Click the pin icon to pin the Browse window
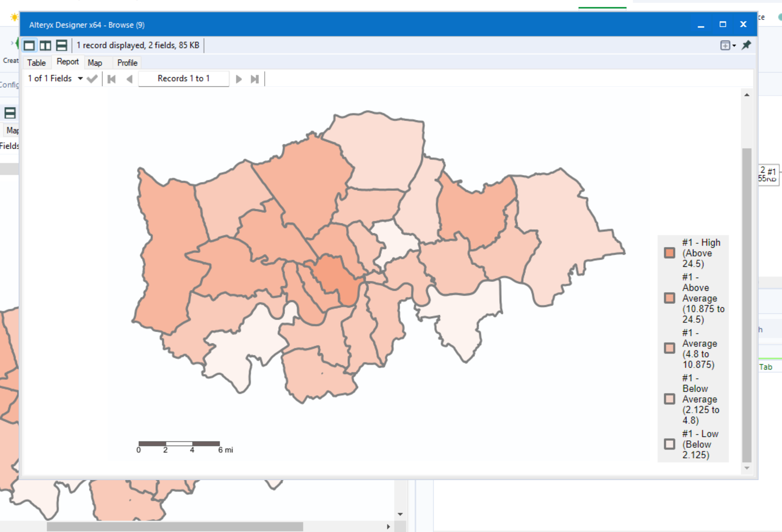782x532 pixels. point(746,45)
